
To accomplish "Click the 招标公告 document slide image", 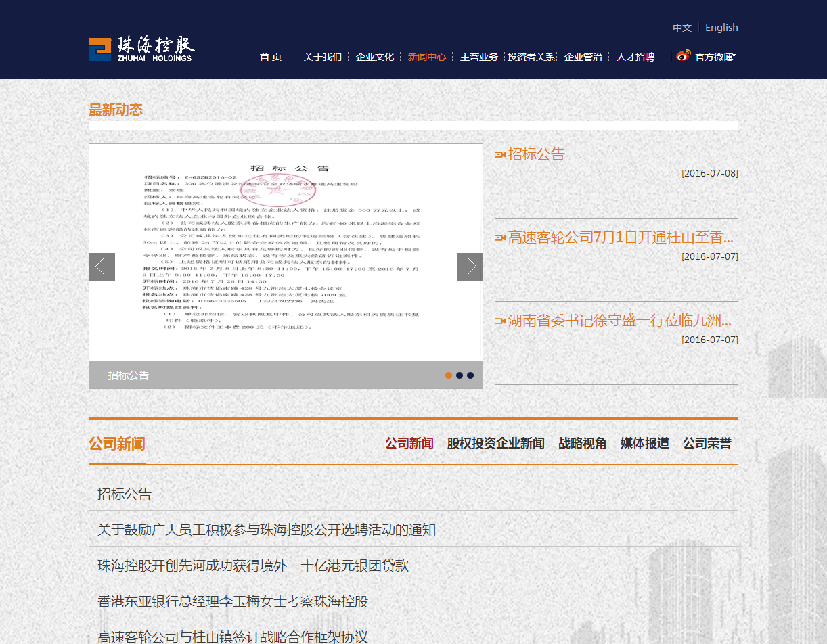I will click(286, 252).
